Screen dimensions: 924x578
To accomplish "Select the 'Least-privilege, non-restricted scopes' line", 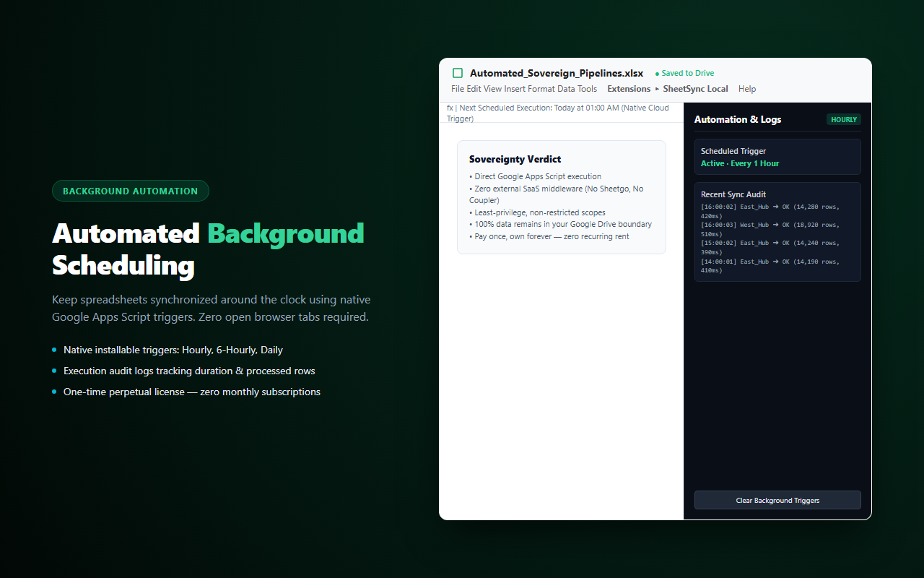I will [x=537, y=212].
